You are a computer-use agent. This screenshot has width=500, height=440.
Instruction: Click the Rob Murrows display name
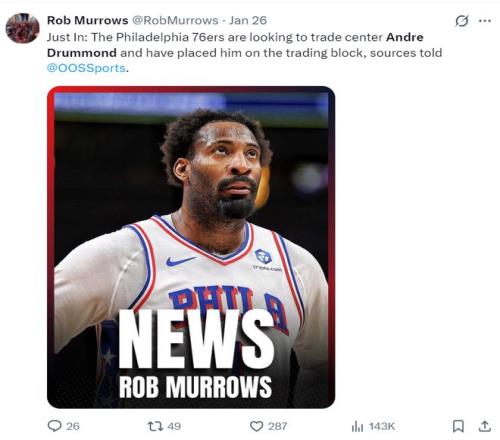[x=88, y=20]
